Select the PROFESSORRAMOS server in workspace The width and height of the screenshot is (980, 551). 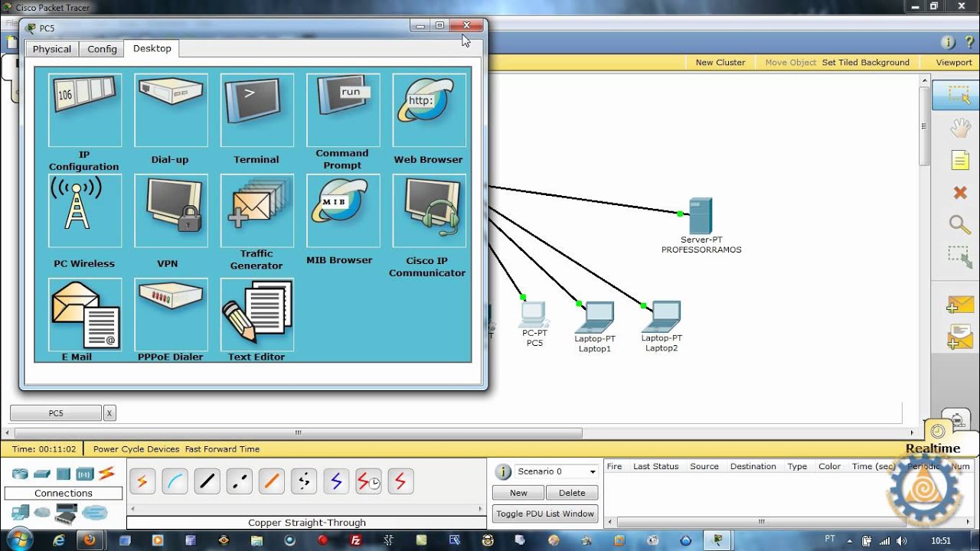click(x=701, y=217)
